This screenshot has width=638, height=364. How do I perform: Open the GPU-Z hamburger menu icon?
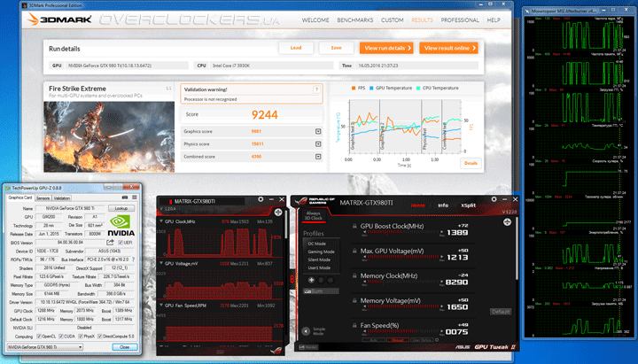[x=135, y=197]
